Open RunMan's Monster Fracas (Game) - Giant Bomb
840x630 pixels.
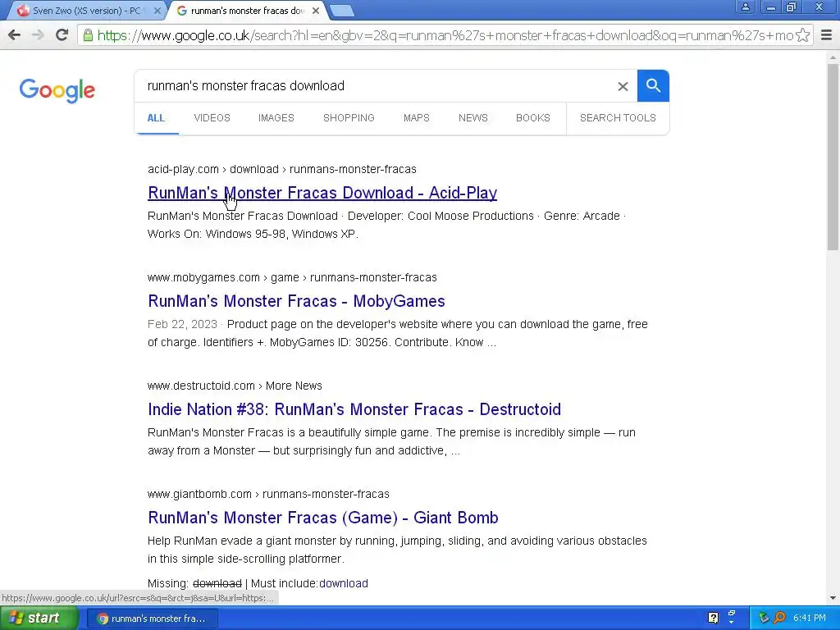tap(323, 518)
